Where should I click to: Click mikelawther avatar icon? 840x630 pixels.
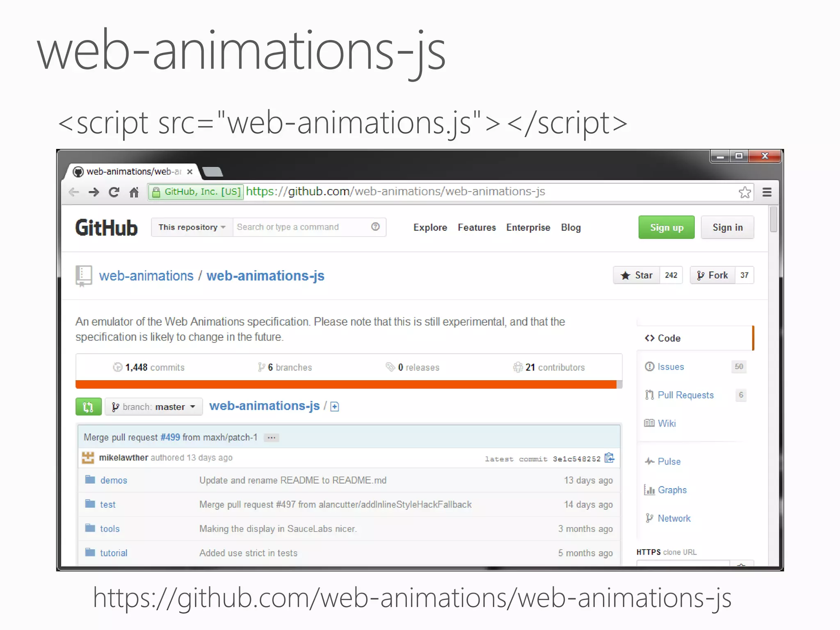tap(88, 458)
